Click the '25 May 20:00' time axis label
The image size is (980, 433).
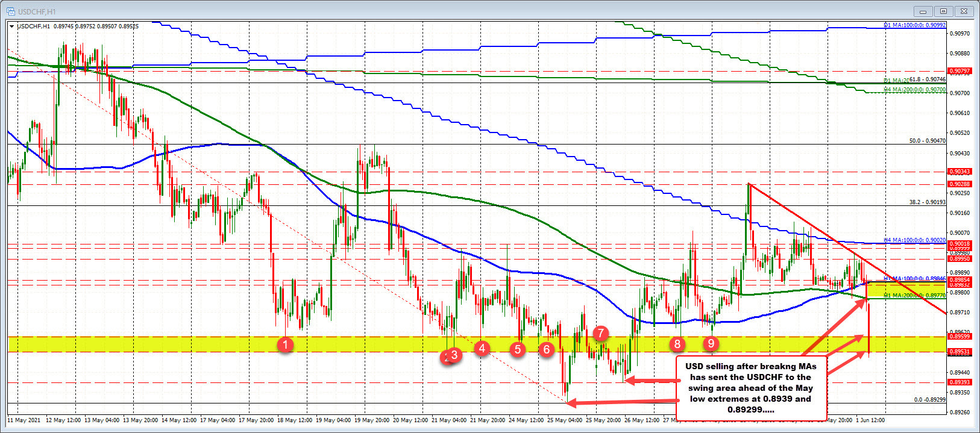click(x=603, y=420)
